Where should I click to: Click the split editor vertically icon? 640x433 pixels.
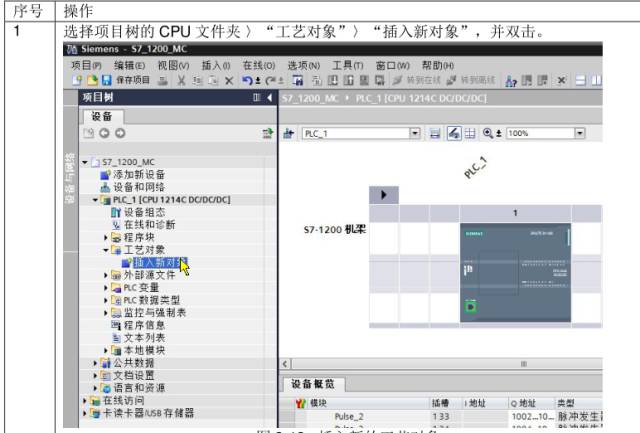click(596, 80)
